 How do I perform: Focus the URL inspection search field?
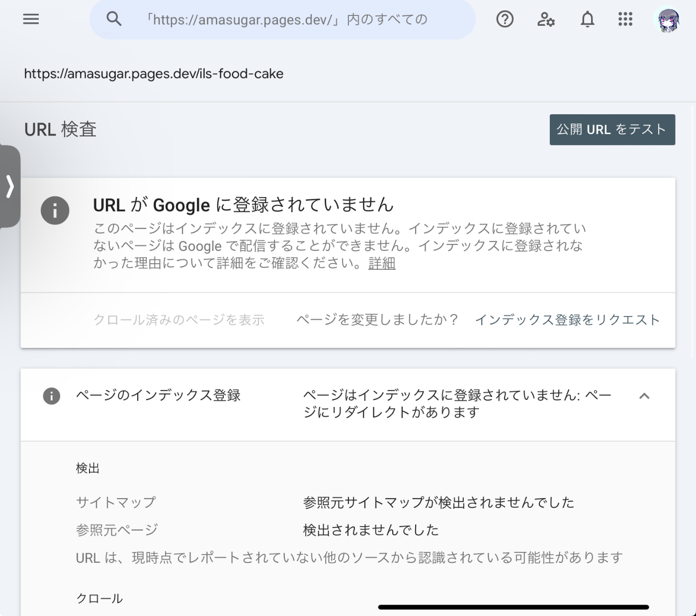coord(282,19)
